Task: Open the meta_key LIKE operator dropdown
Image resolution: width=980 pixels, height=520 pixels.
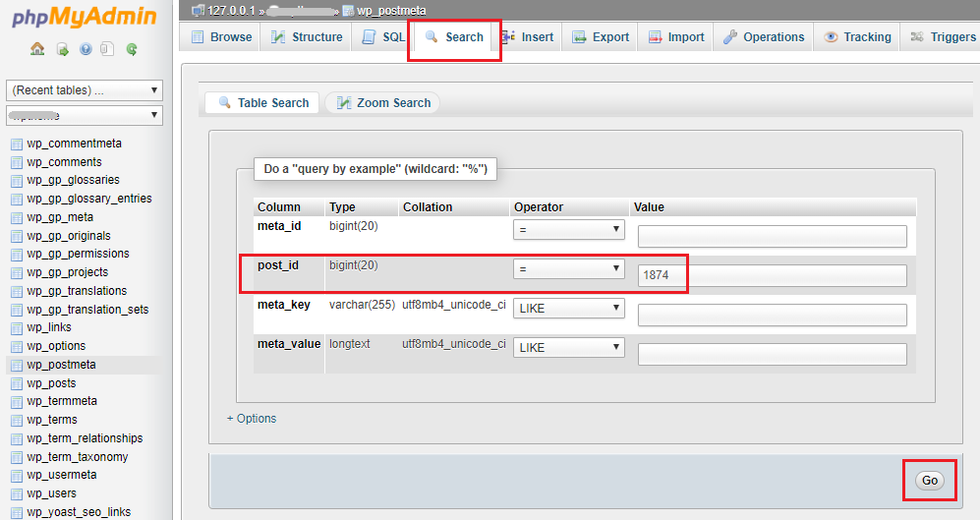Action: coord(568,308)
